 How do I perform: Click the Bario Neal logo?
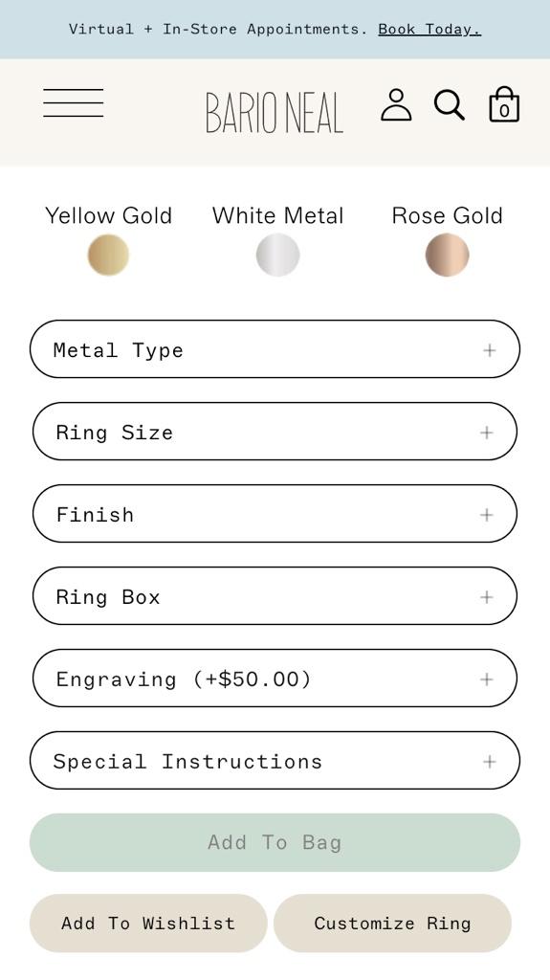point(275,113)
